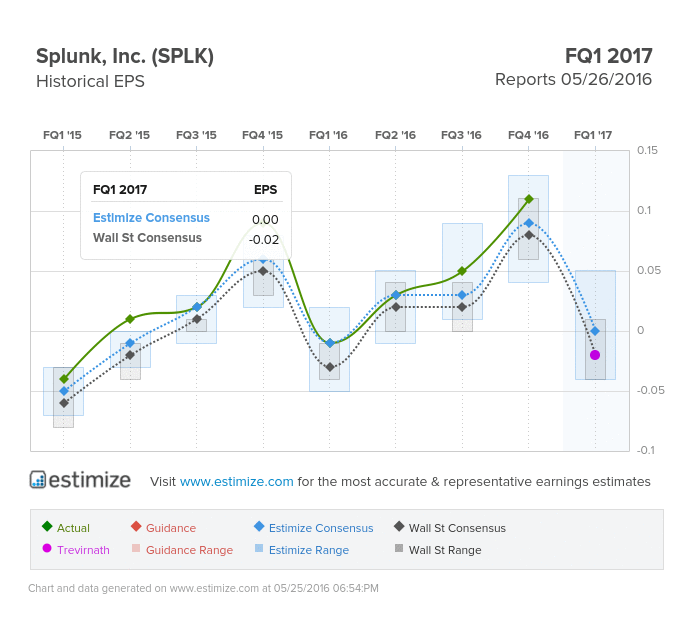
Task: Toggle the Wall St Range legend label
Action: point(445,550)
